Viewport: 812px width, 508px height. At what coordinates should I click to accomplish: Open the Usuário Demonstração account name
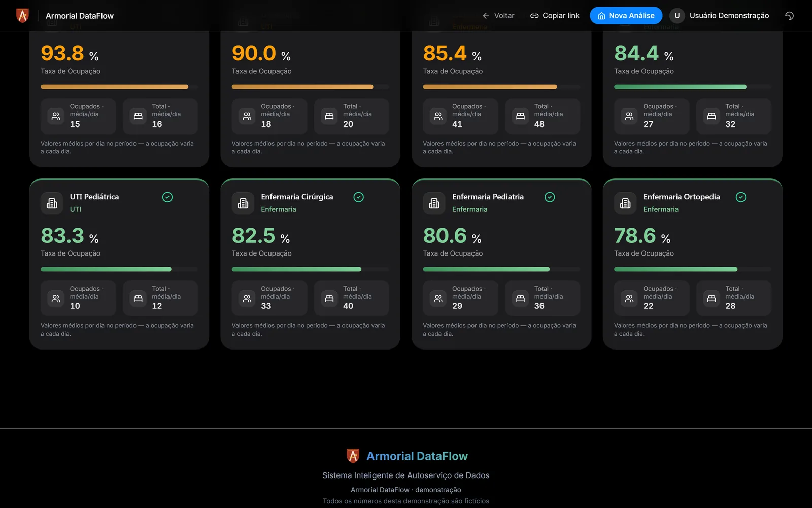729,16
